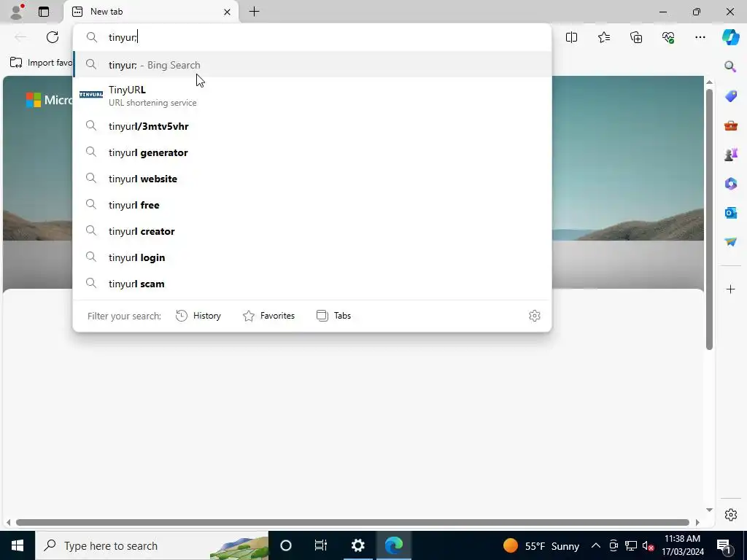
Task: Click taskbar Type here to search box
Action: [x=152, y=545]
